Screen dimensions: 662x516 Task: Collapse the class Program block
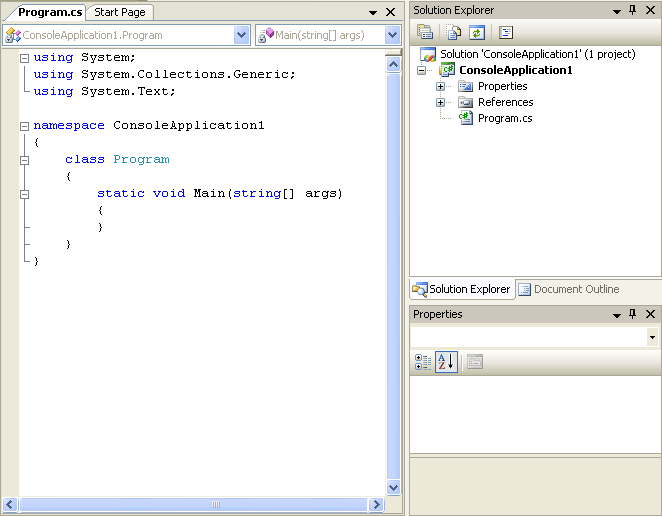(x=24, y=160)
